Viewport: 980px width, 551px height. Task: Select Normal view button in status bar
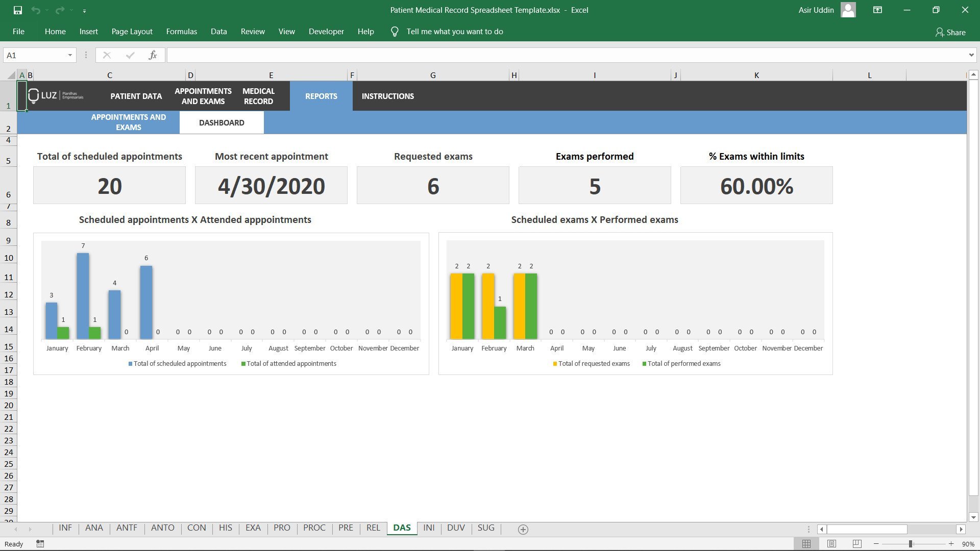click(806, 544)
